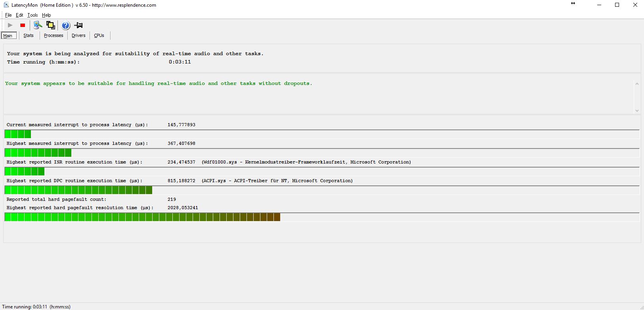644x310 pixels.
Task: Click scroll up arrow in message box
Action: point(637,84)
